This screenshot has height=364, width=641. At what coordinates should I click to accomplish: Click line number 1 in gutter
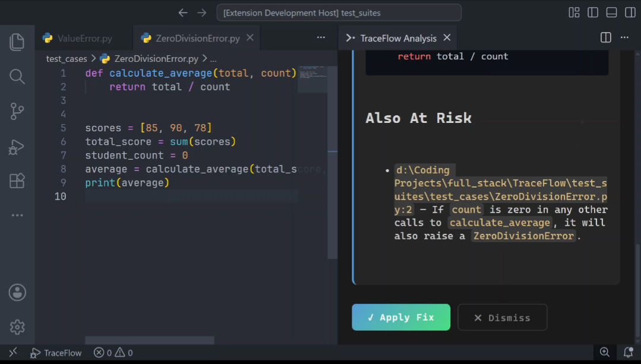63,73
